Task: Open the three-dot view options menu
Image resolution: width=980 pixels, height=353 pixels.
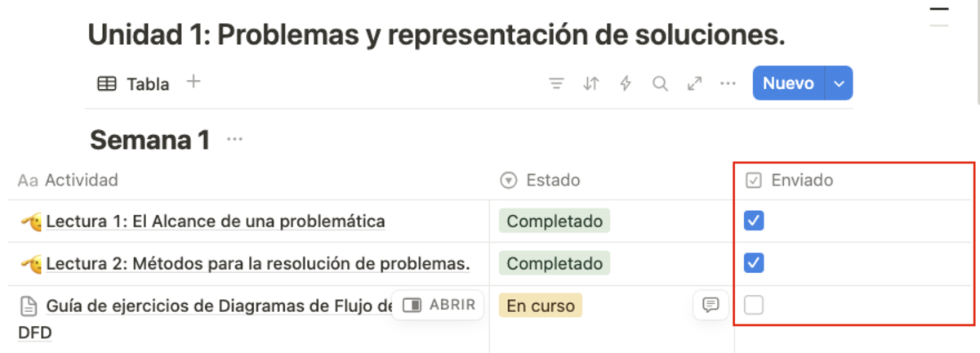Action: 728,83
